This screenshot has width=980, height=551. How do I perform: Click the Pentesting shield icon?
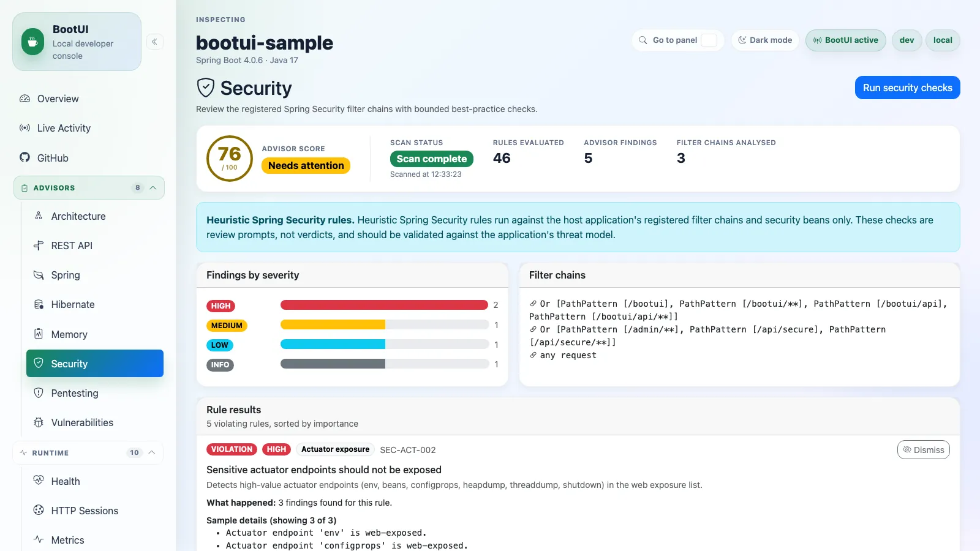(x=39, y=392)
